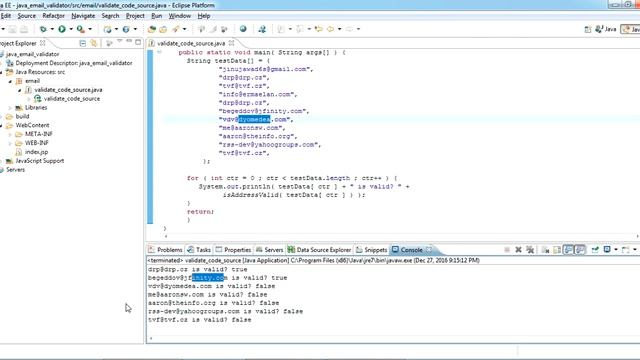Click the Save toolbar icon
Image resolution: width=640 pixels, height=360 pixels.
point(13,29)
